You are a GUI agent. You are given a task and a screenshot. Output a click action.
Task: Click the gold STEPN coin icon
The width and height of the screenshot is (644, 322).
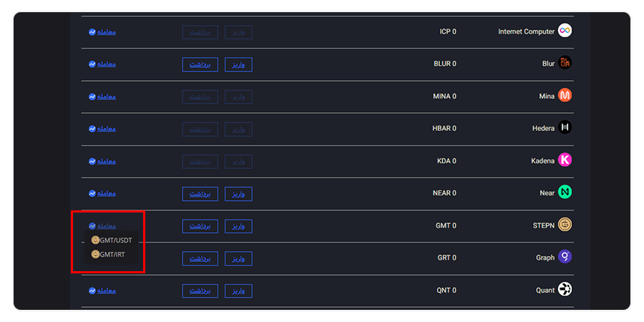pyautogui.click(x=565, y=225)
